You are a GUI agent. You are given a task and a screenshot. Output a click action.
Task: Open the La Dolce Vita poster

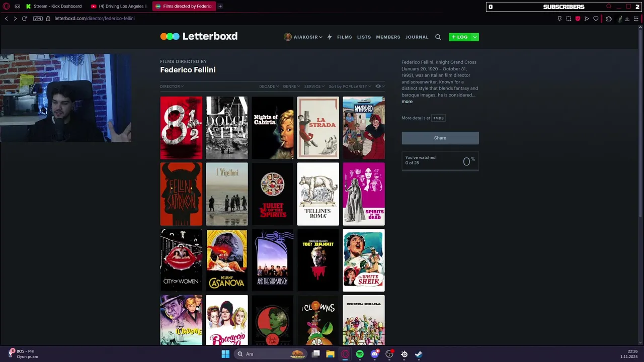tap(227, 128)
